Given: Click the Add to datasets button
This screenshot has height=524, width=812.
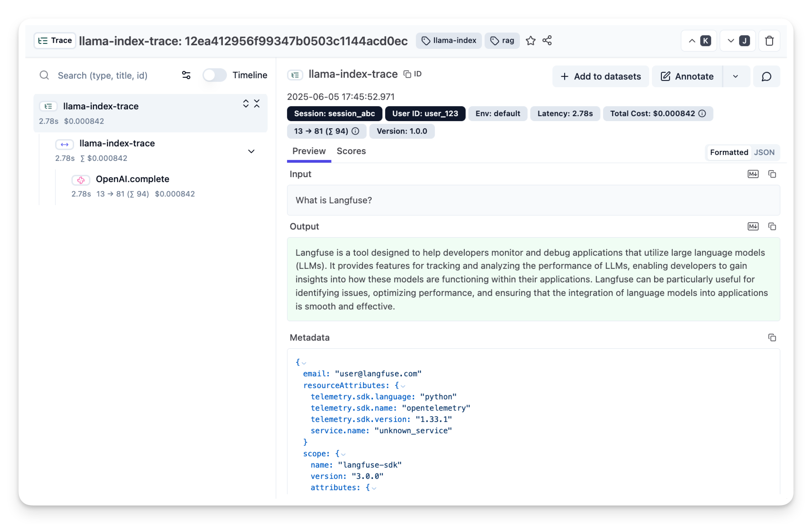Looking at the screenshot, I should pos(600,76).
